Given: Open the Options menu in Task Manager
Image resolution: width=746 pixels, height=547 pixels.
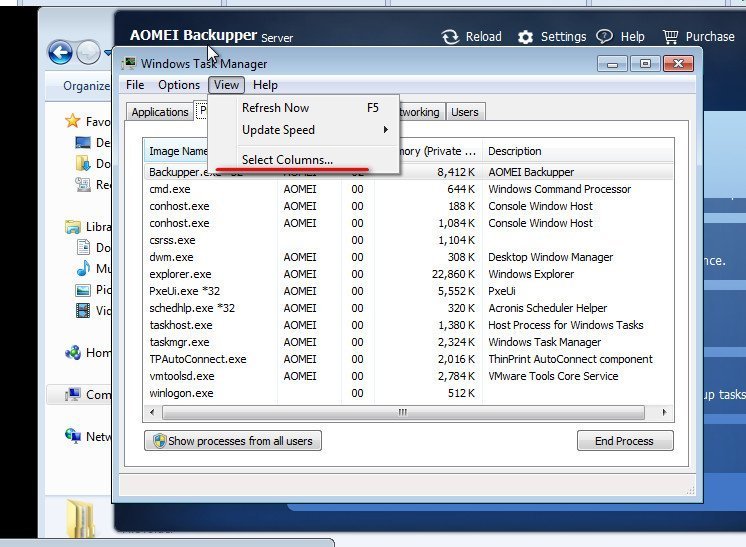Looking at the screenshot, I should click(x=179, y=85).
